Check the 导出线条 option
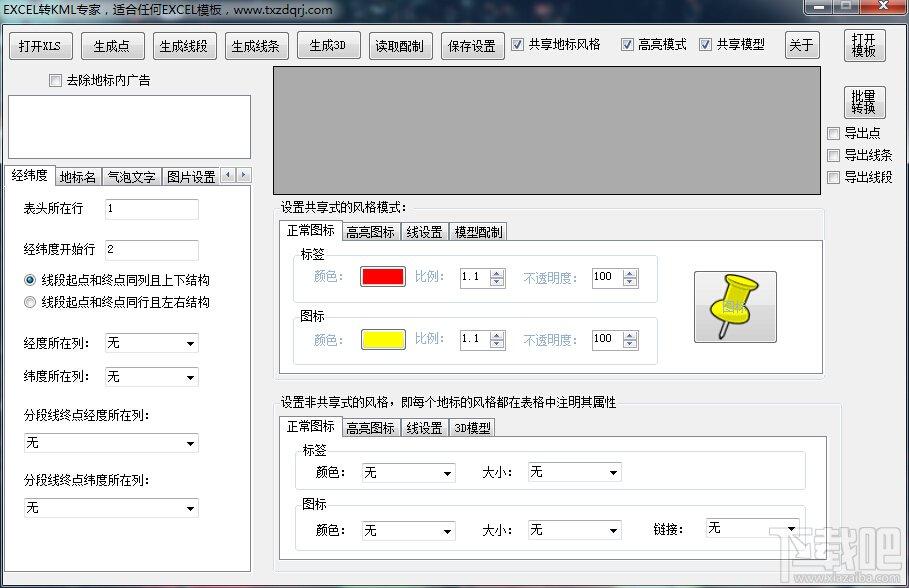Screen dimensions: 909x588 833,155
